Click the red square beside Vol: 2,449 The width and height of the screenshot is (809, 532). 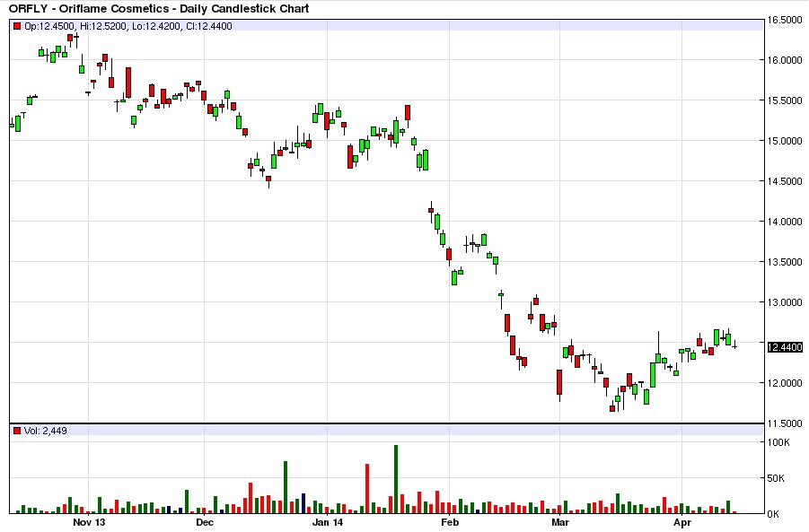pyautogui.click(x=17, y=431)
